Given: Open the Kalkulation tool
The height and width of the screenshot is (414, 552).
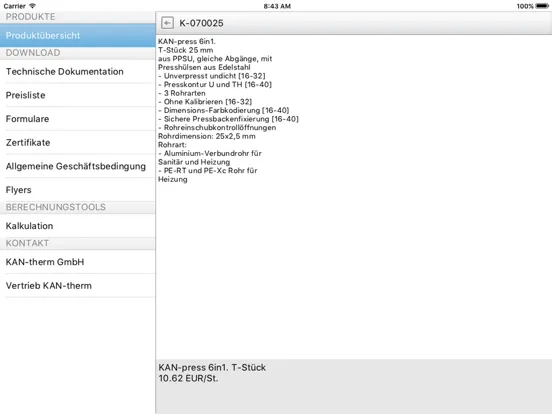Looking at the screenshot, I should pos(77,226).
